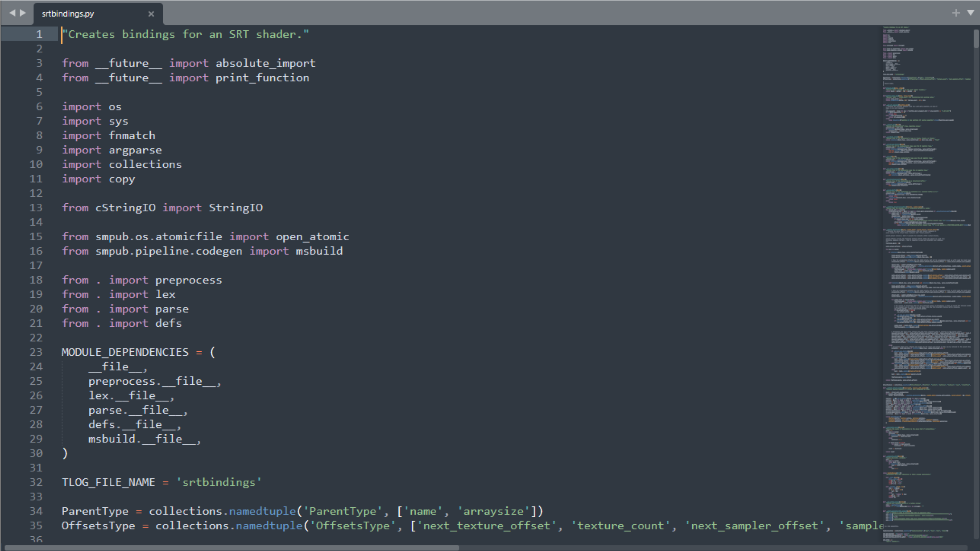Click the namedtuple call on line 34
Image resolution: width=980 pixels, height=551 pixels.
tap(262, 511)
